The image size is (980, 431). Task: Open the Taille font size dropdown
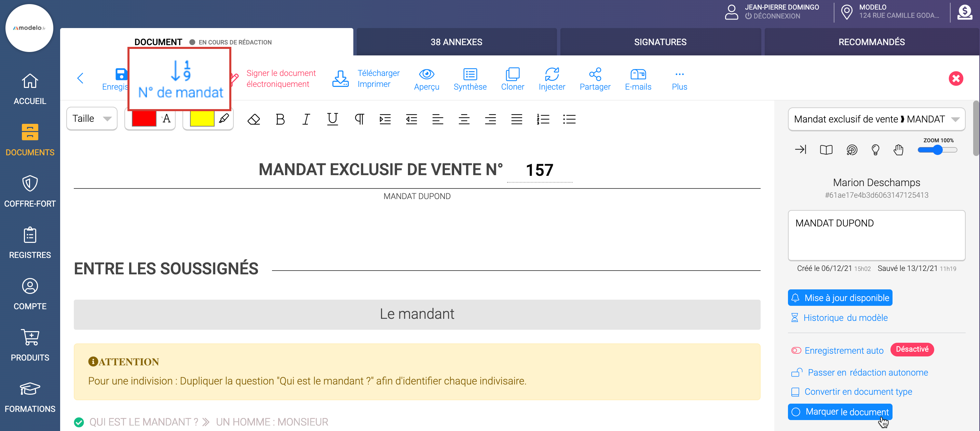point(92,119)
